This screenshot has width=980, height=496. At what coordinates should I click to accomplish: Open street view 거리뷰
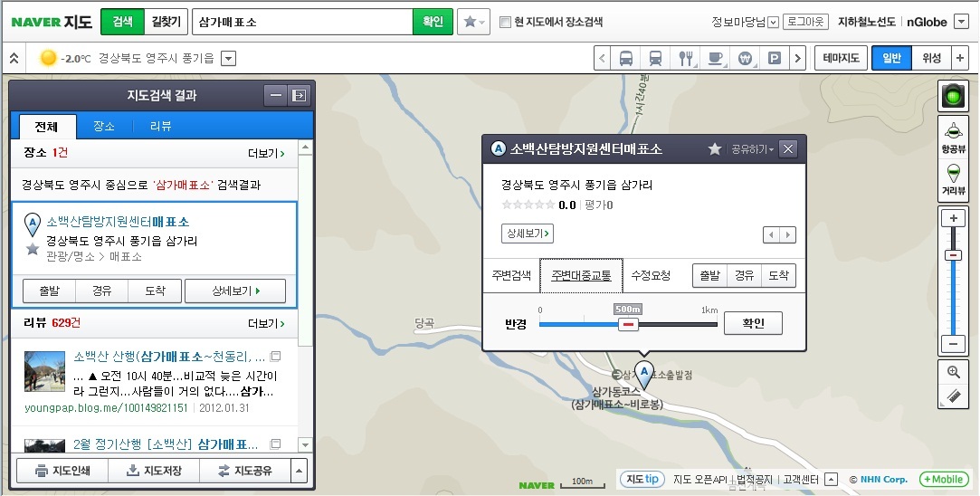click(953, 179)
